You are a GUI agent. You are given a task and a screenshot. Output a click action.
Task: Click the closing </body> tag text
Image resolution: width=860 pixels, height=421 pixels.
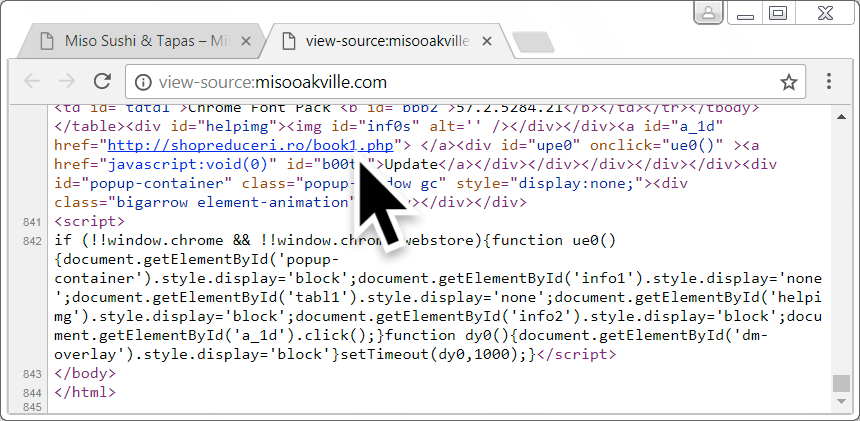point(86,373)
